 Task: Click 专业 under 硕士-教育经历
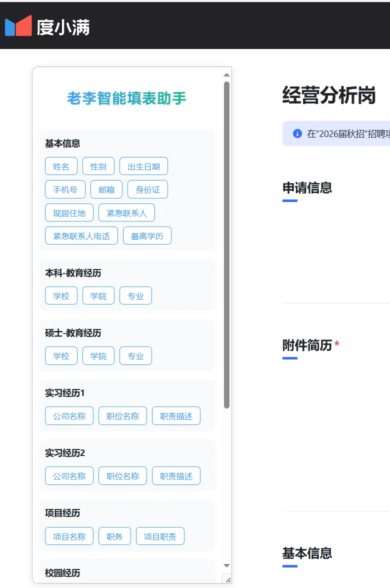(x=136, y=355)
